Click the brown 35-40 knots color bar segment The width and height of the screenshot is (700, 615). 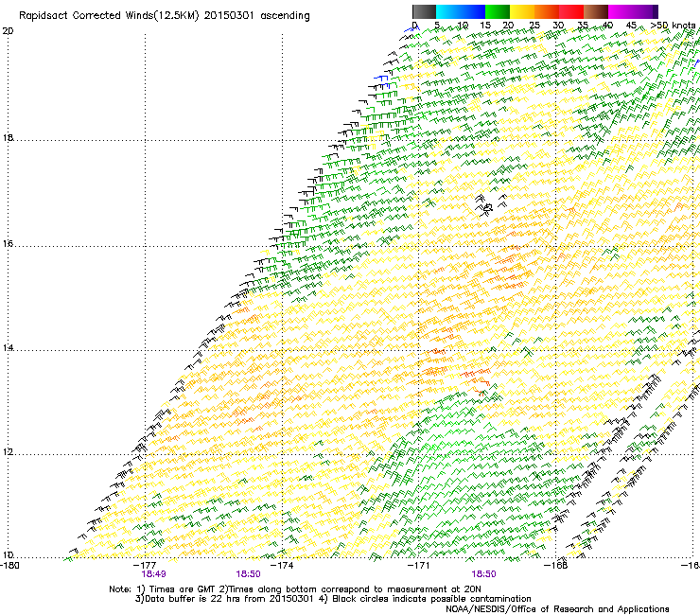[x=596, y=11]
